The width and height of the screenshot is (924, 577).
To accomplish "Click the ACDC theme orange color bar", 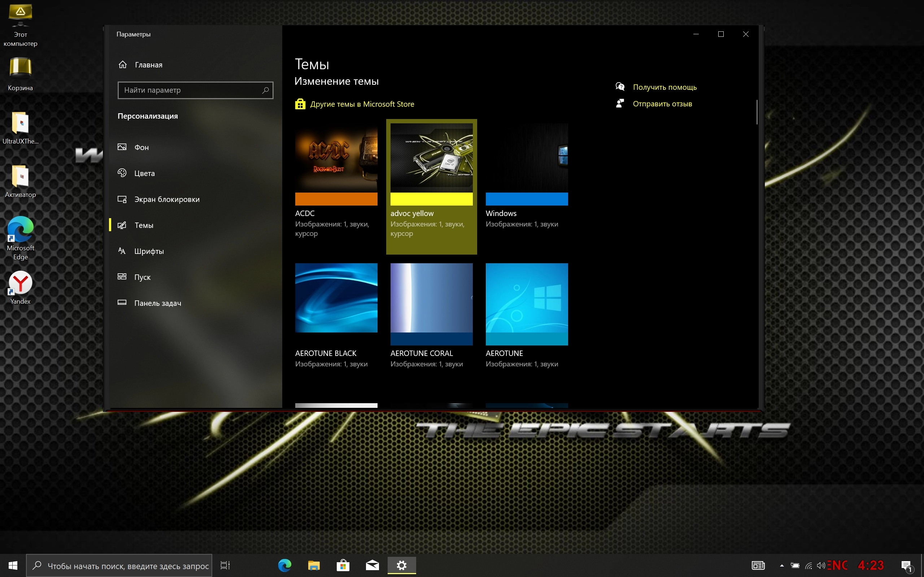I will pos(336,199).
